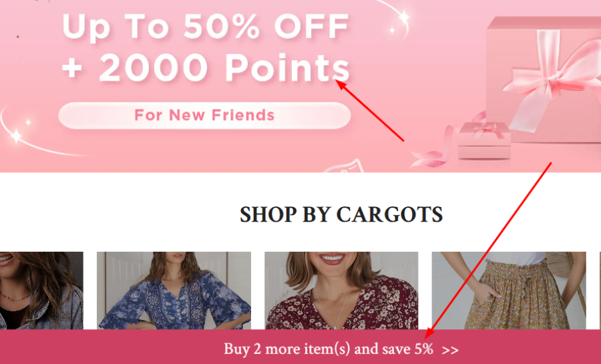Open the partially visible category at right edge
Image resolution: width=601 pixels, height=364 pixels.
point(600,291)
